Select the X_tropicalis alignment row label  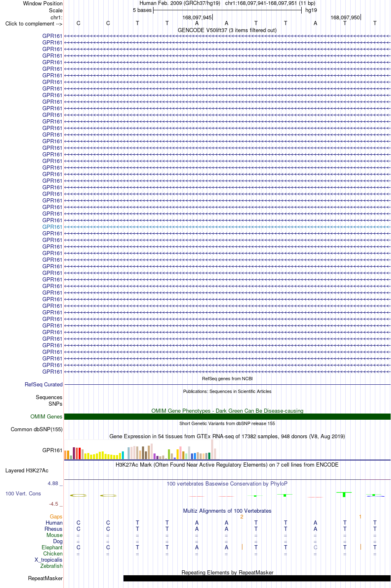click(49, 560)
